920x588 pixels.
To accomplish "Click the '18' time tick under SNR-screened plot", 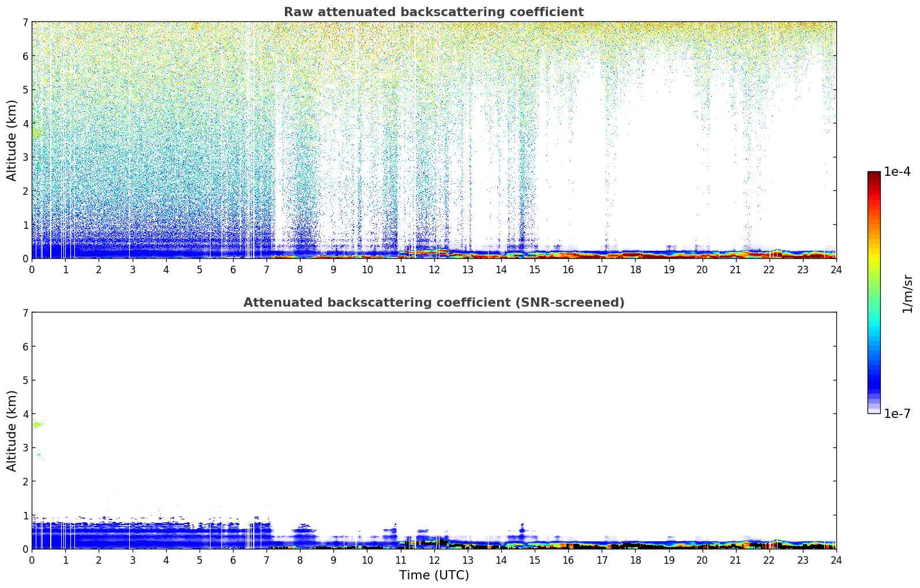I will 635,560.
